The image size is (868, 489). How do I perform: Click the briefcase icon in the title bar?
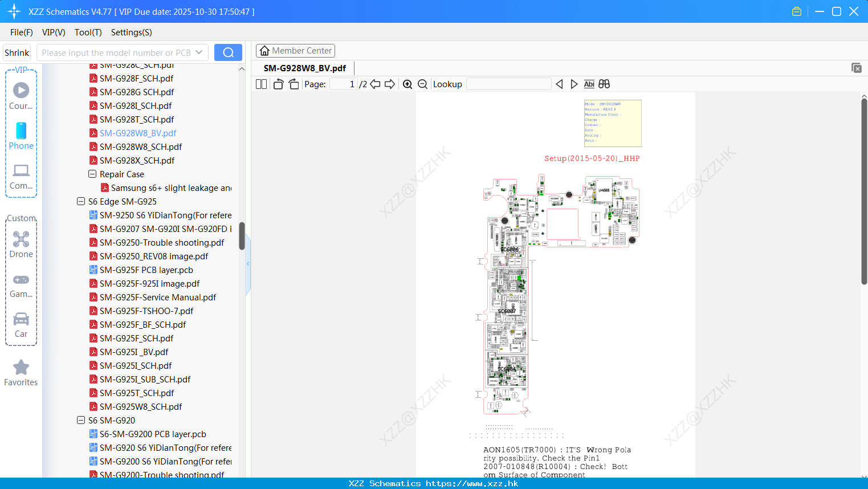[797, 11]
